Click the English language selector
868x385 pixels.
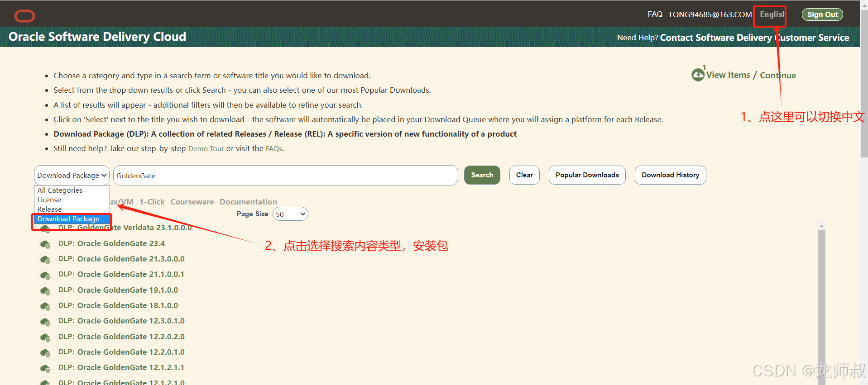[772, 14]
